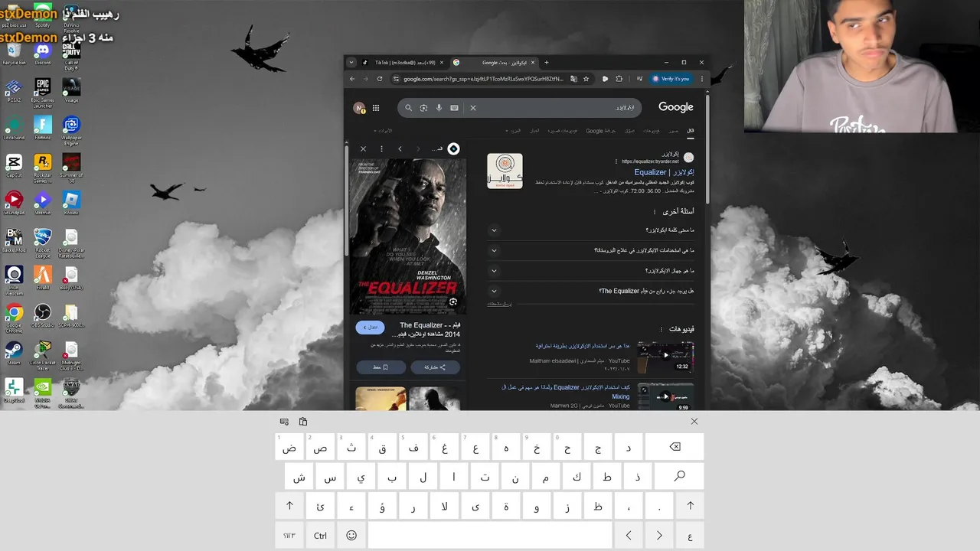Open the Google Chrome desktop shortcut

(x=14, y=316)
